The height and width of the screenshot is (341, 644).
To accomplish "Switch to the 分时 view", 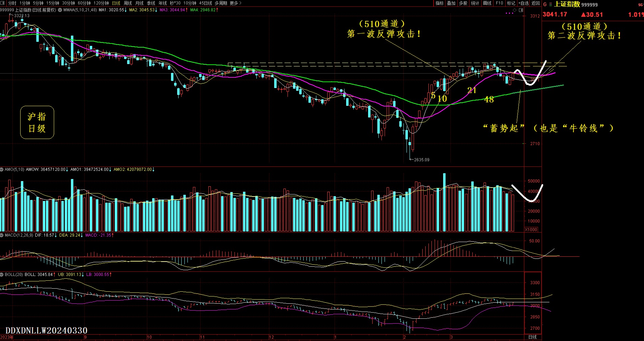I will (12, 3).
